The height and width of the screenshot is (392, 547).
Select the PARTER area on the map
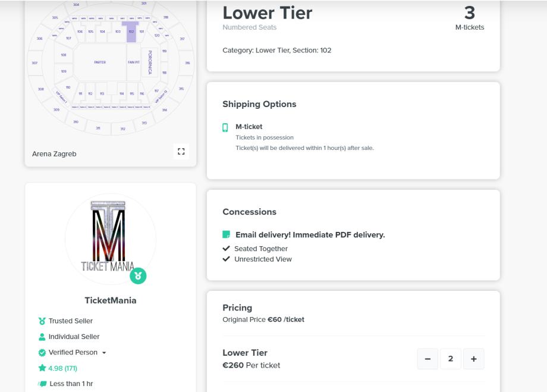(99, 62)
